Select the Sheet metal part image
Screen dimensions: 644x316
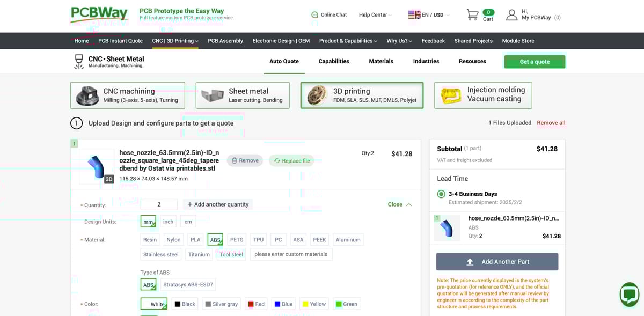tap(212, 96)
